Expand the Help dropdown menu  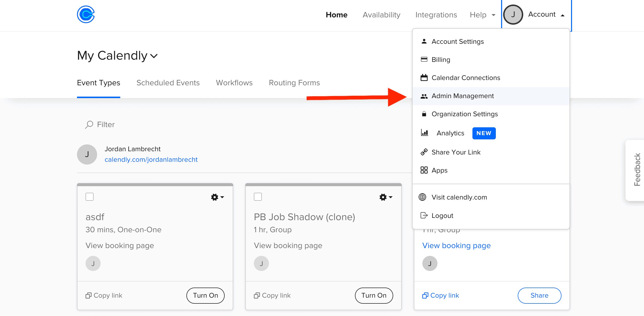tap(482, 15)
